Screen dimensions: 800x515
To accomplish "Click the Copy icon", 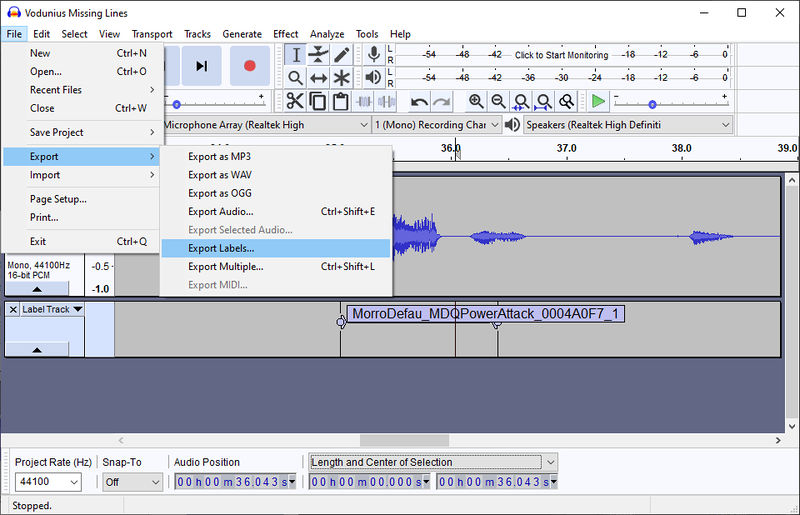I will point(318,101).
